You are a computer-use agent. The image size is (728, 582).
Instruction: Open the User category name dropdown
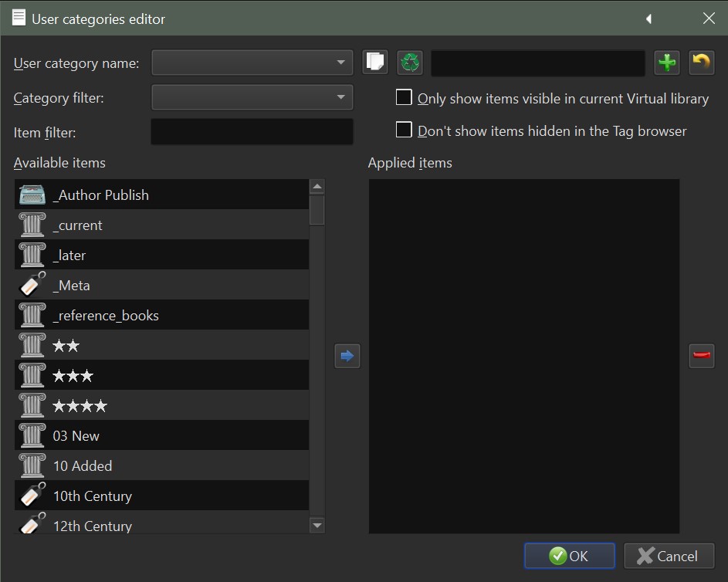[252, 63]
